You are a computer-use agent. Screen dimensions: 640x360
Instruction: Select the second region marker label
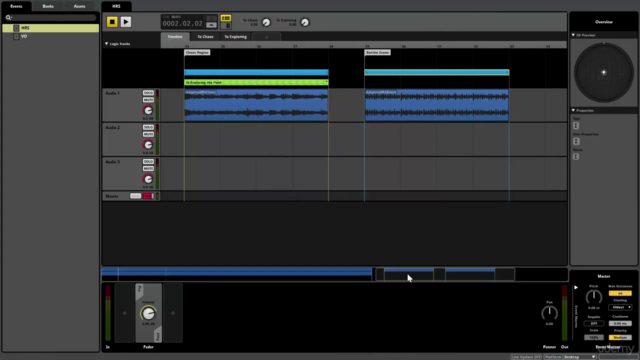378,53
